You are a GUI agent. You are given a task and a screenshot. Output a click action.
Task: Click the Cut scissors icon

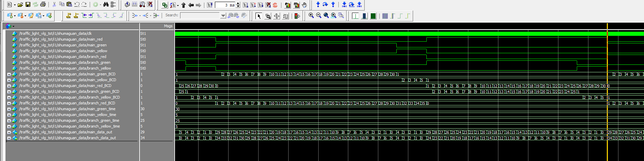coord(54,4)
